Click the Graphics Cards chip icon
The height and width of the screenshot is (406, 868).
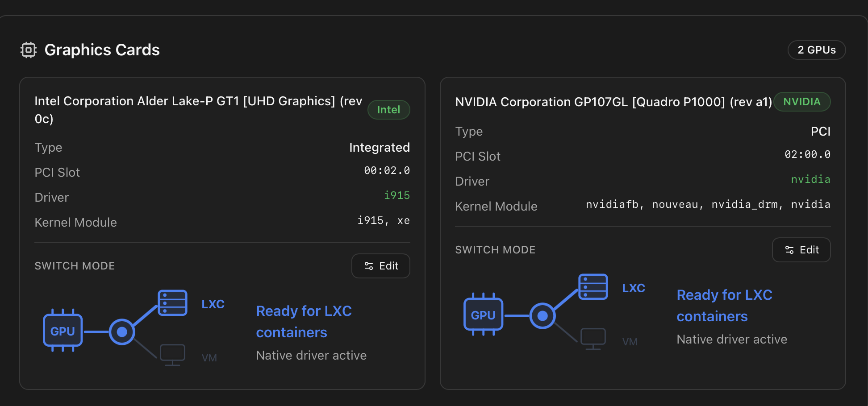point(29,50)
